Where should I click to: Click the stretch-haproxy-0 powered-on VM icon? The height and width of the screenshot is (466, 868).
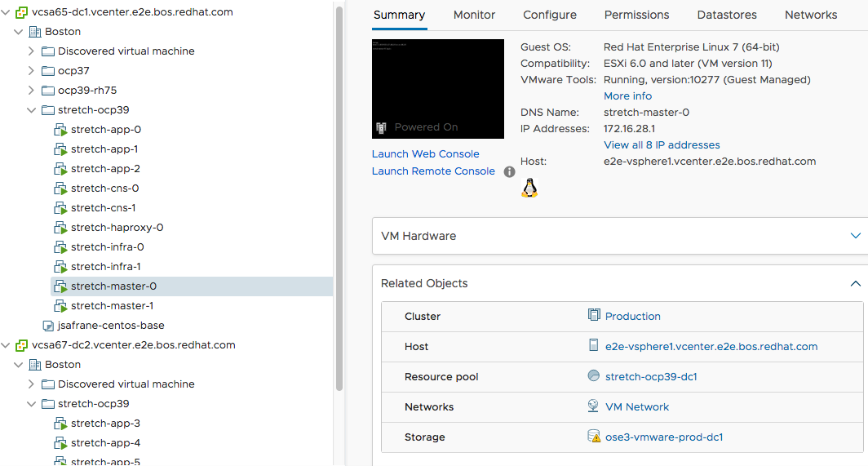click(60, 228)
